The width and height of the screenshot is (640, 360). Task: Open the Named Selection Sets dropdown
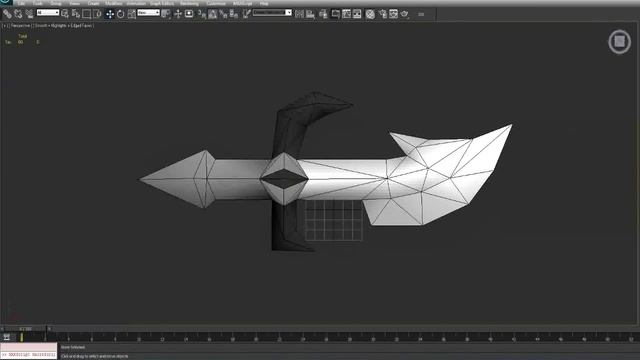[272, 13]
